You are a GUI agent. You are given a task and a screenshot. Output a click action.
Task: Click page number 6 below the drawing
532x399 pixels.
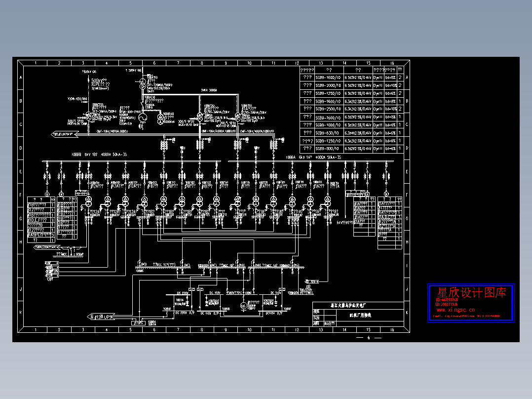369,338
